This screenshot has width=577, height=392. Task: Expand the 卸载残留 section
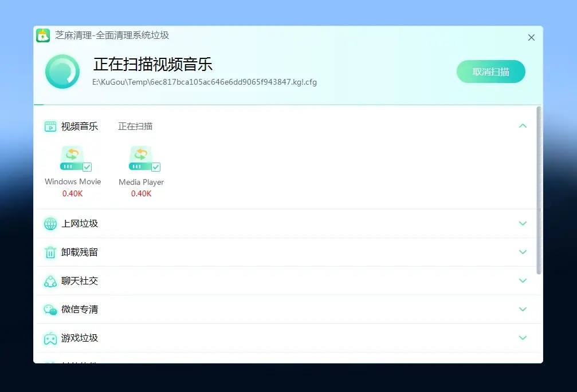coord(523,252)
